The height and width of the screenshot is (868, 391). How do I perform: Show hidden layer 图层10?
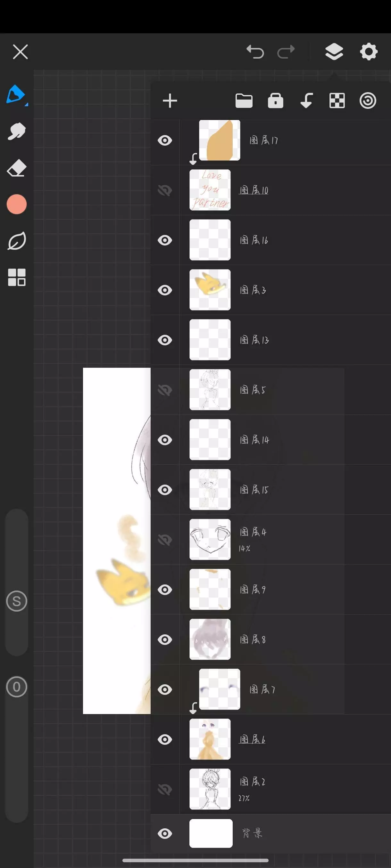(x=165, y=190)
